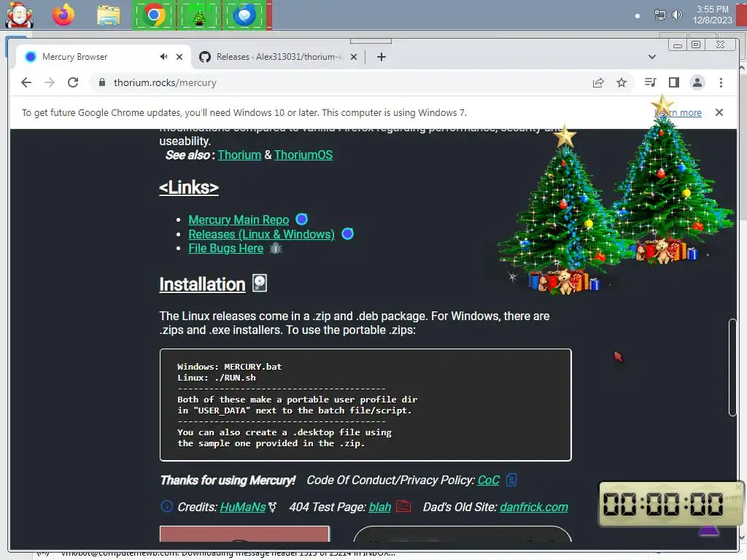The height and width of the screenshot is (560, 747).
Task: Click the document icon beside CoC
Action: [x=511, y=480]
